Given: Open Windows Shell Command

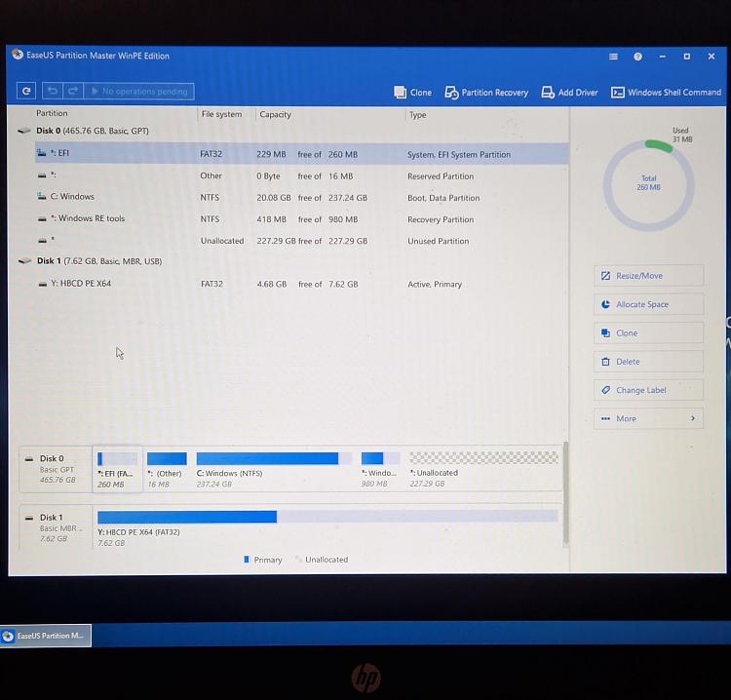Looking at the screenshot, I should 666,93.
